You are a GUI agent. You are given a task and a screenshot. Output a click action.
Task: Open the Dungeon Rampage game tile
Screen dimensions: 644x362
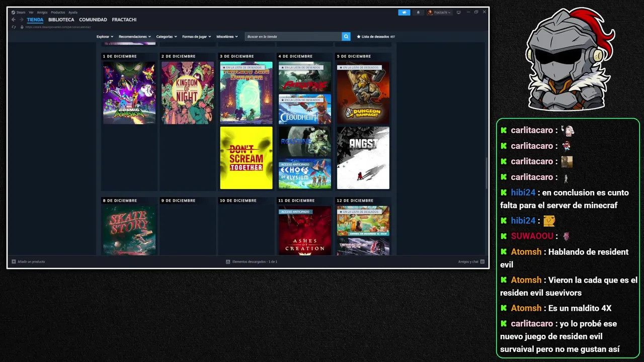point(363,93)
